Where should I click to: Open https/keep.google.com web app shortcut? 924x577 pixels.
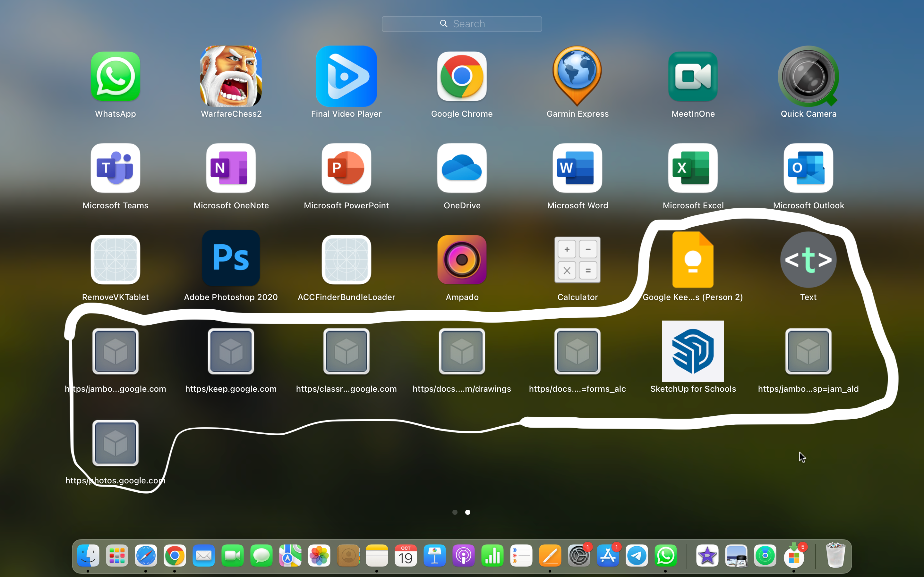tap(231, 351)
